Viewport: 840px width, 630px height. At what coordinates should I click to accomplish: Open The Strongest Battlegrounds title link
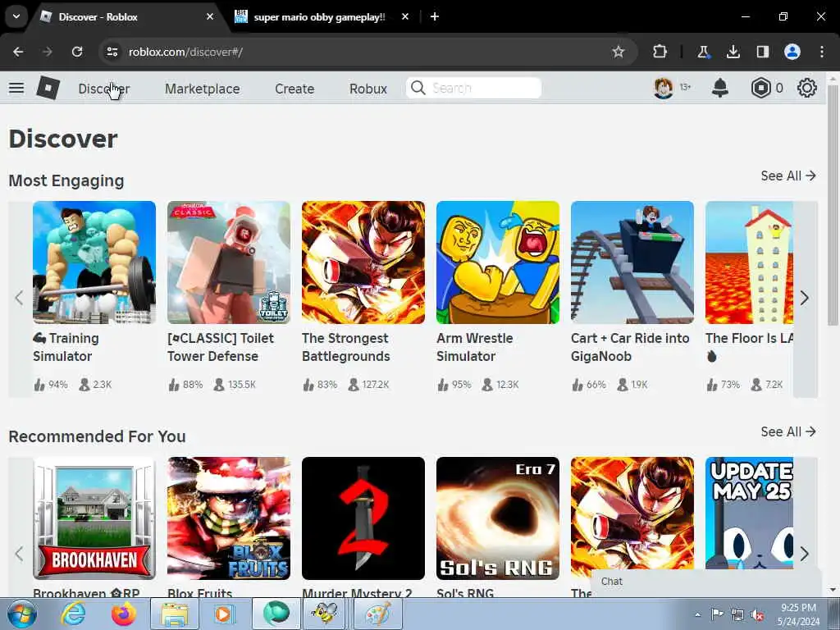(x=346, y=347)
